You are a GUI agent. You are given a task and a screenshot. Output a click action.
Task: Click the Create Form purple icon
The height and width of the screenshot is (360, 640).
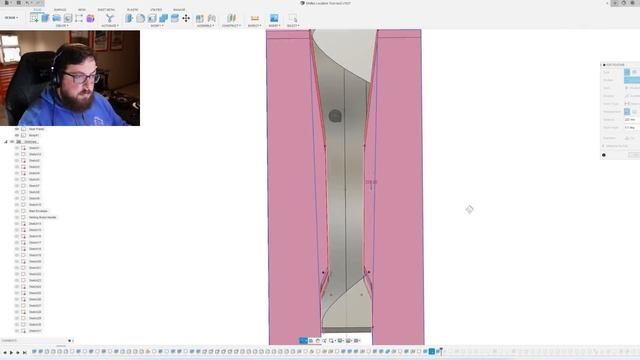(90, 18)
